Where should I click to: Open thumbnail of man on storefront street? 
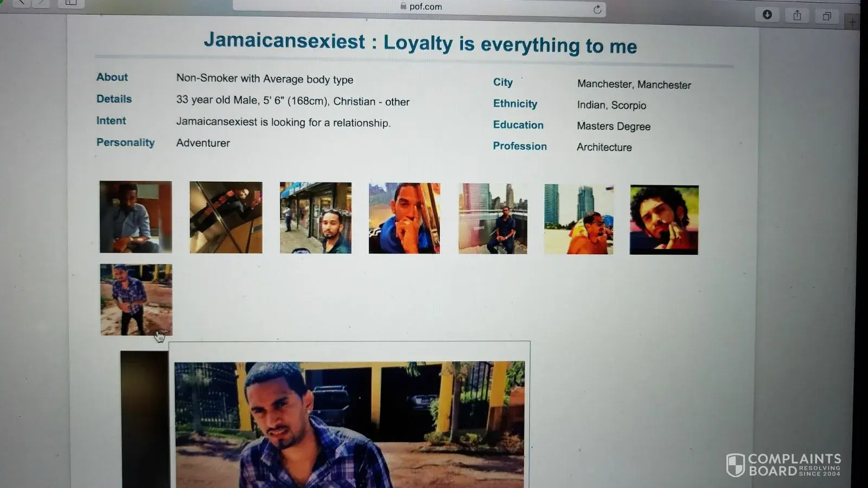(x=316, y=218)
